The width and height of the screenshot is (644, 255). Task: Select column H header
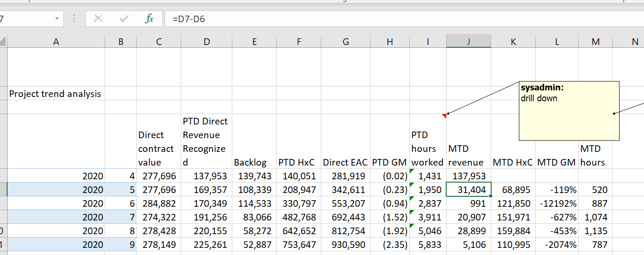(x=390, y=42)
